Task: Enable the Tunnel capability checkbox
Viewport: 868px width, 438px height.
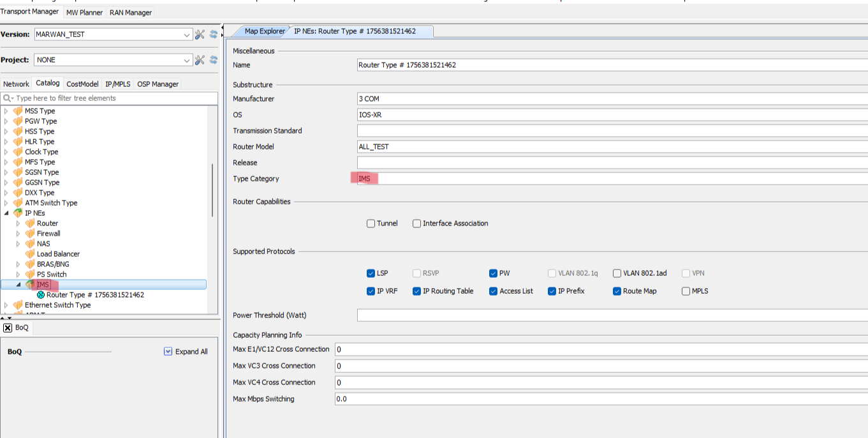Action: [371, 223]
